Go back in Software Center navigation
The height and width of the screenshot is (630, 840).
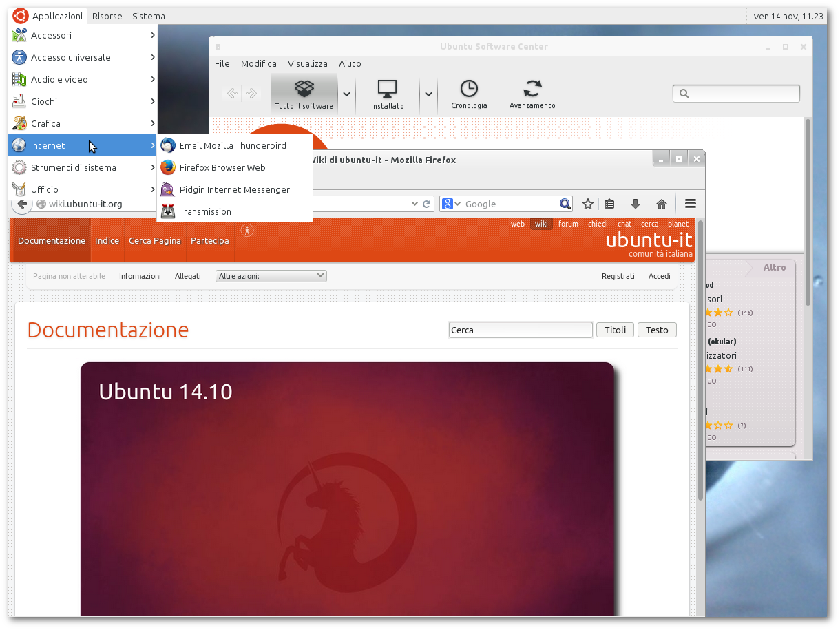pos(233,94)
